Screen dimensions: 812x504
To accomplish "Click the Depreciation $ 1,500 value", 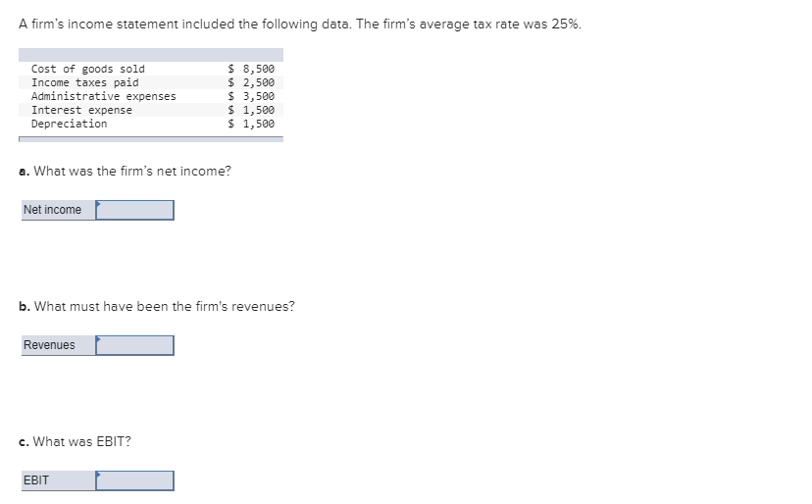I will 251,124.
